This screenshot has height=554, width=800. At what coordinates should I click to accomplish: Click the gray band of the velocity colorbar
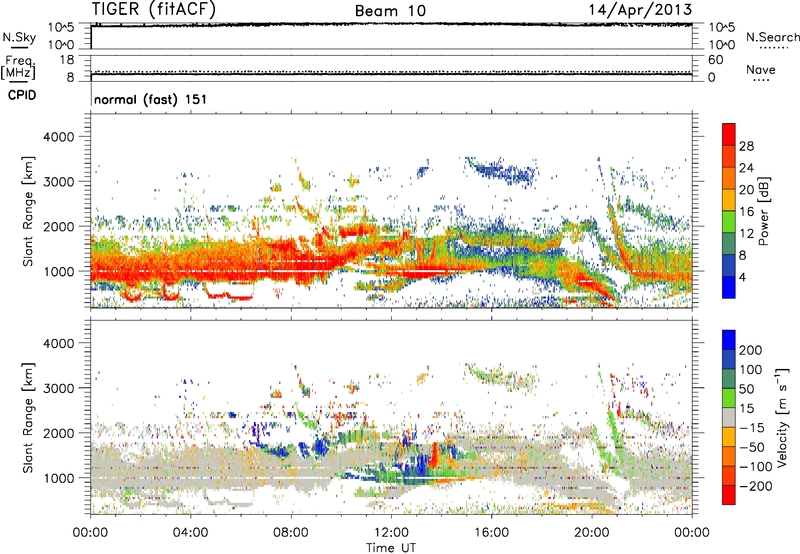click(729, 417)
